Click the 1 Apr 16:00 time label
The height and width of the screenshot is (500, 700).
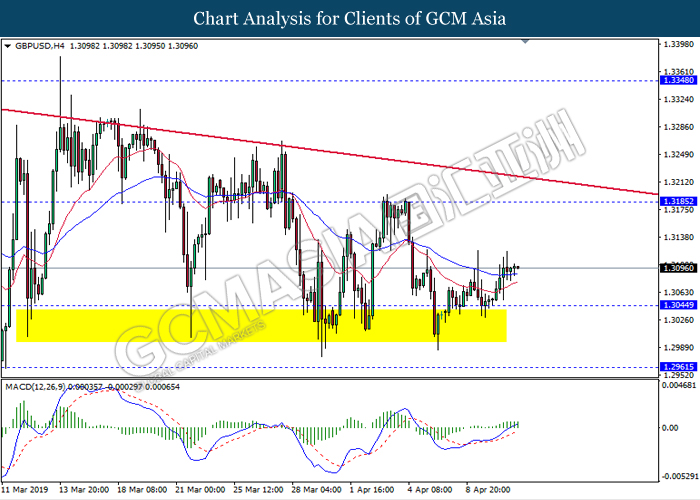point(371,490)
